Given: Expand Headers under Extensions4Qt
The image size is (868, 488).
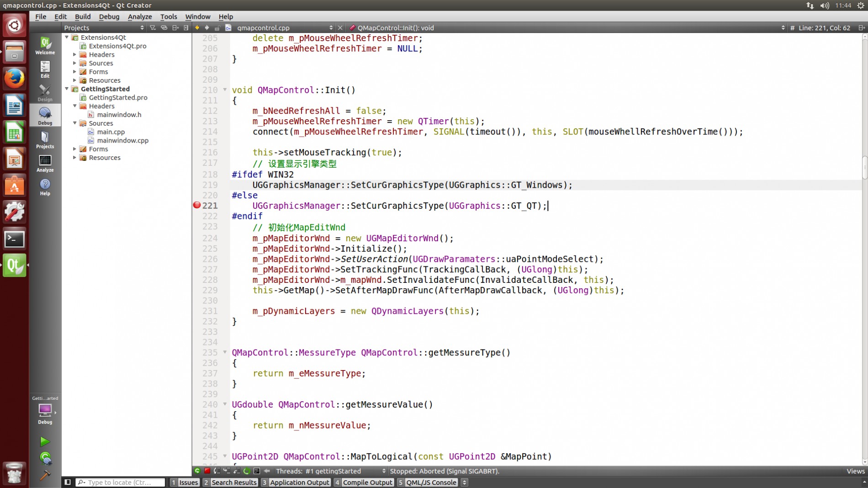Looking at the screenshot, I should 74,54.
